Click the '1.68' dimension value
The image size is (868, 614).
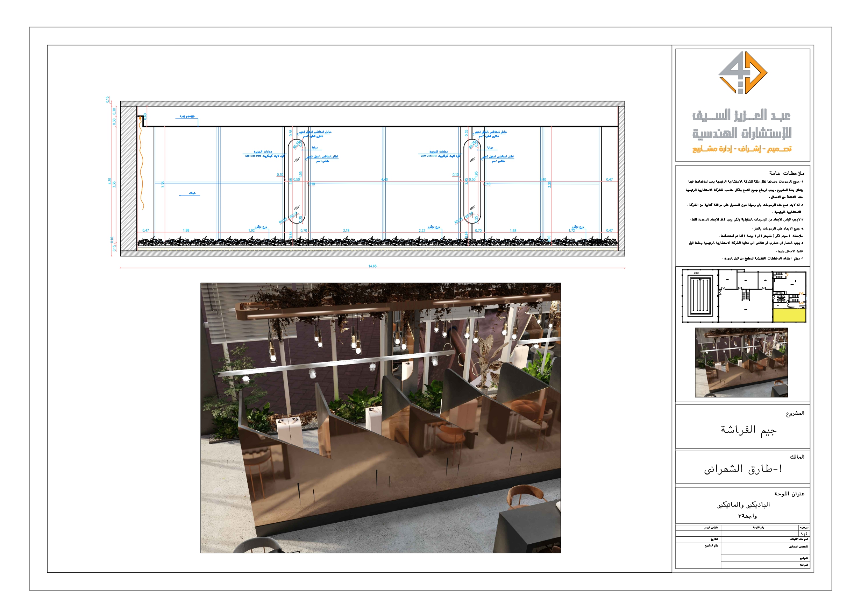tap(513, 230)
